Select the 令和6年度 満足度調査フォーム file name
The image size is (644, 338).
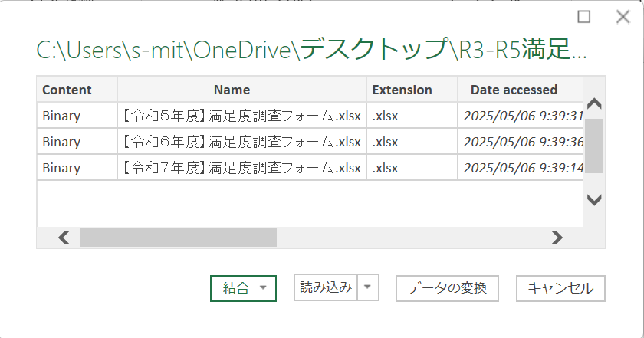pyautogui.click(x=241, y=142)
